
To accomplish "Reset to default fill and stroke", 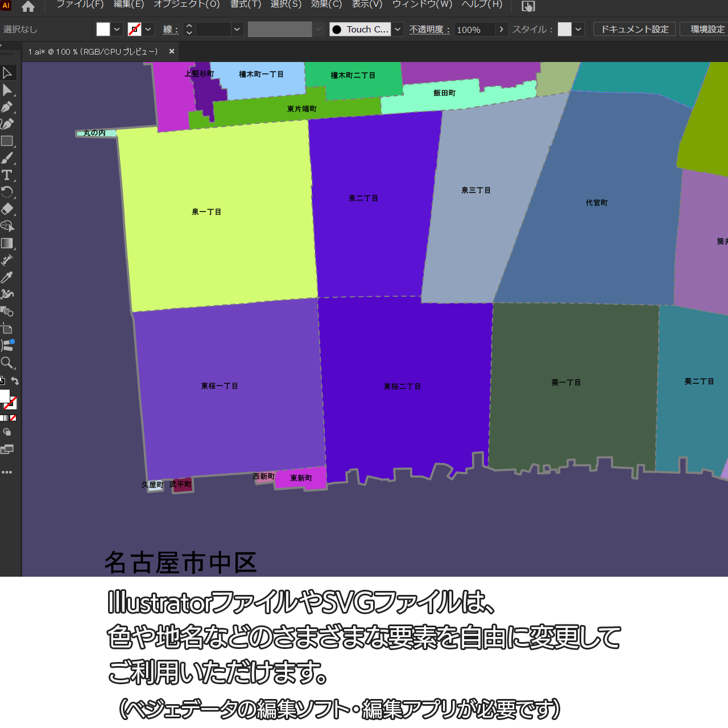I will pos(2,381).
